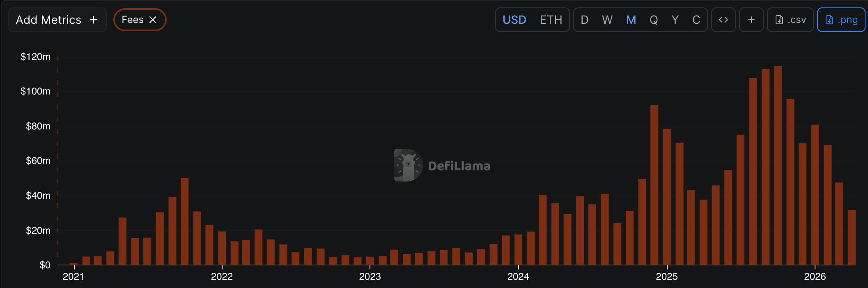Switch denomination to USD
Image resolution: width=868 pixels, height=288 pixels.
tap(514, 20)
